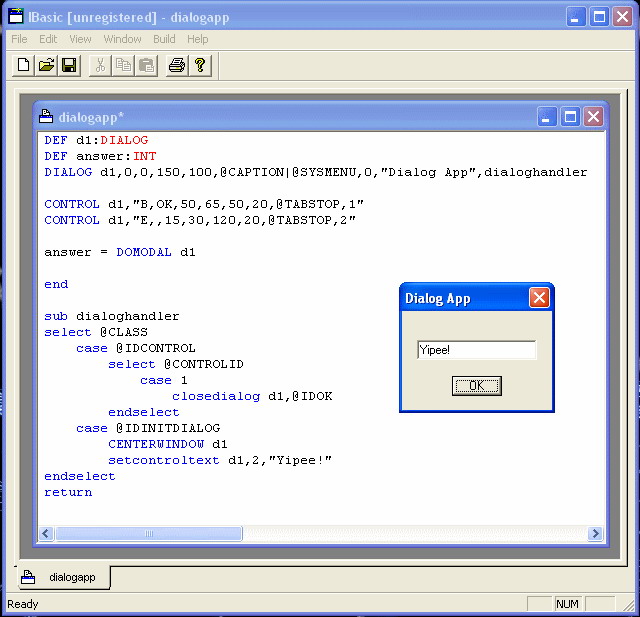The image size is (640, 617).
Task: Open the Build menu
Action: click(164, 39)
